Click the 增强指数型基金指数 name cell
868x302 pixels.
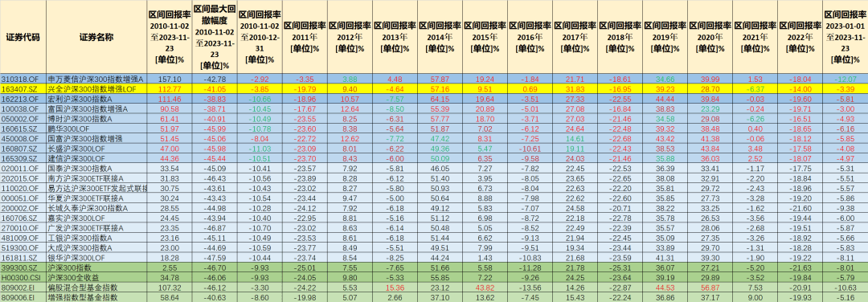tap(97, 297)
